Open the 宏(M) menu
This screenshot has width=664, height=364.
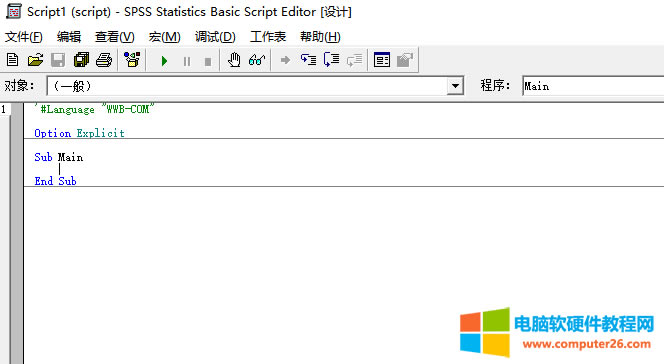click(165, 37)
